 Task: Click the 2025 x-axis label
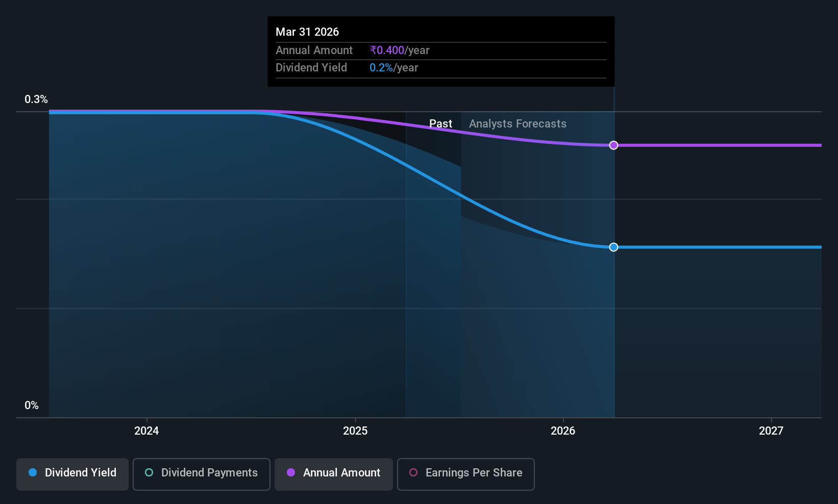coord(355,431)
